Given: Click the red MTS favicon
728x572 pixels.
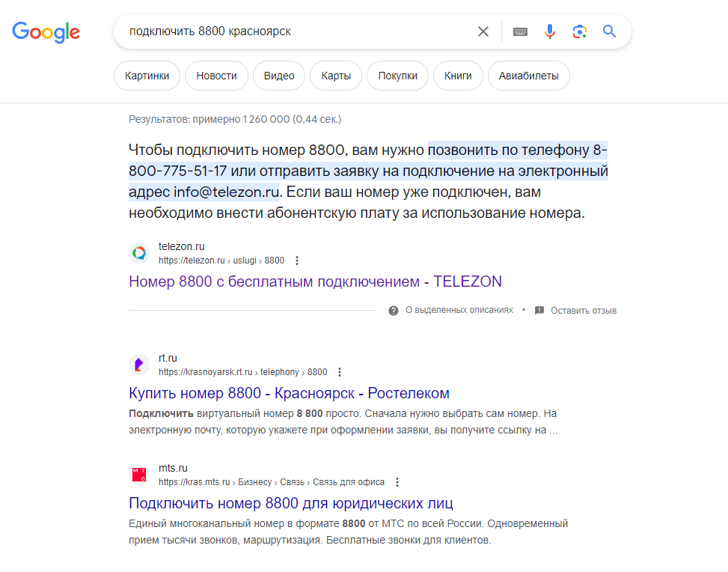Looking at the screenshot, I should click(x=138, y=475).
